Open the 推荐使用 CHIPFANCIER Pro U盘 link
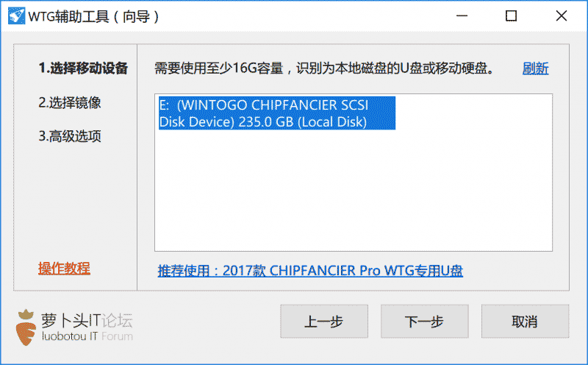Image resolution: width=588 pixels, height=365 pixels. tap(310, 270)
